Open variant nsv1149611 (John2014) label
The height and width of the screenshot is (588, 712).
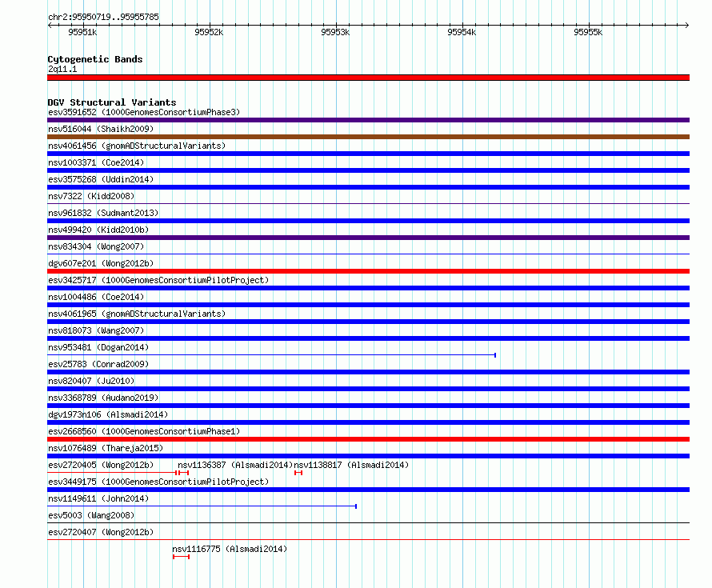click(98, 498)
